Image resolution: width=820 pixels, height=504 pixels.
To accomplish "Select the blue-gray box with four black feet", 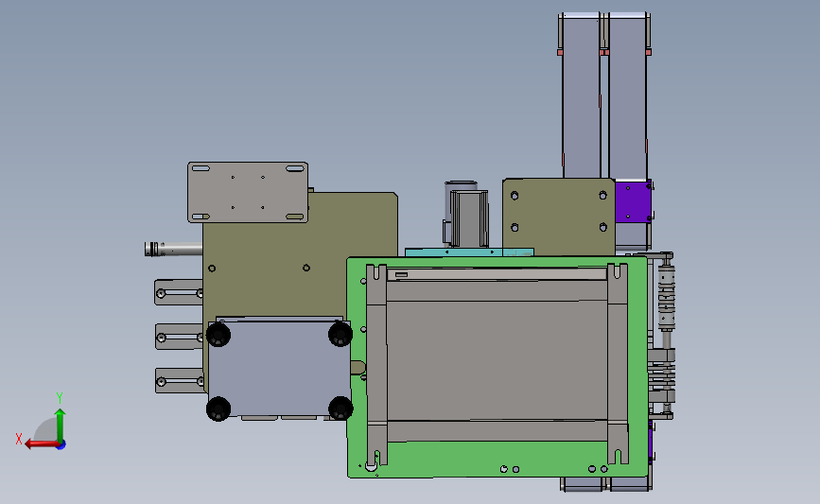I will click(279, 369).
